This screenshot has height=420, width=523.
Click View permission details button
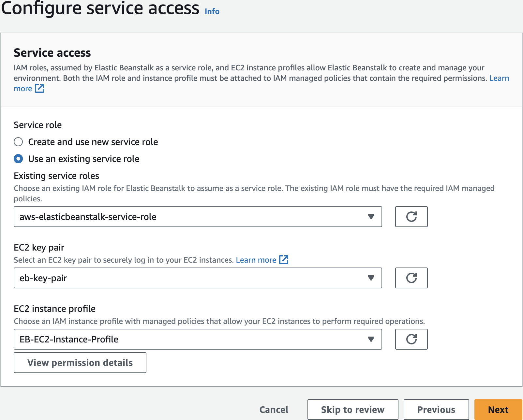point(80,363)
